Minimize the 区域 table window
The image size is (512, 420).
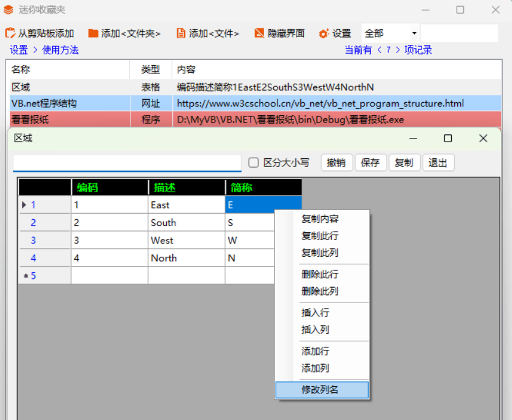pyautogui.click(x=414, y=139)
